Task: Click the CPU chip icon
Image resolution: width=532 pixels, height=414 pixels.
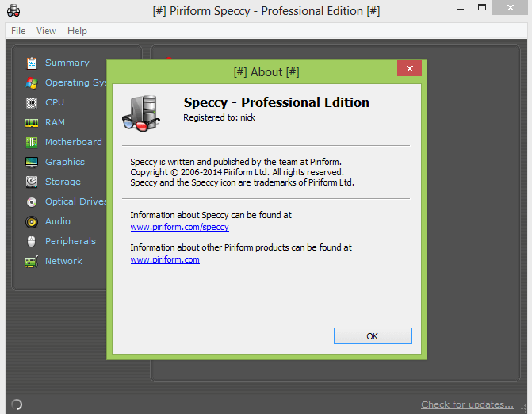Action: tap(32, 102)
